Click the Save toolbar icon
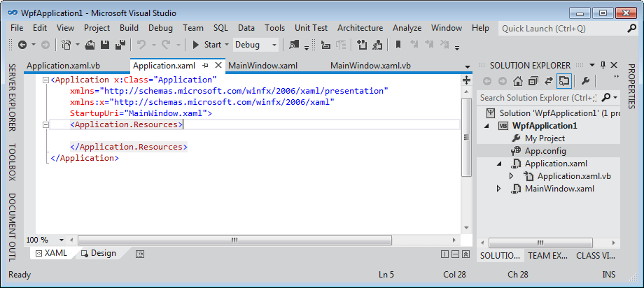644x288 pixels. [105, 45]
